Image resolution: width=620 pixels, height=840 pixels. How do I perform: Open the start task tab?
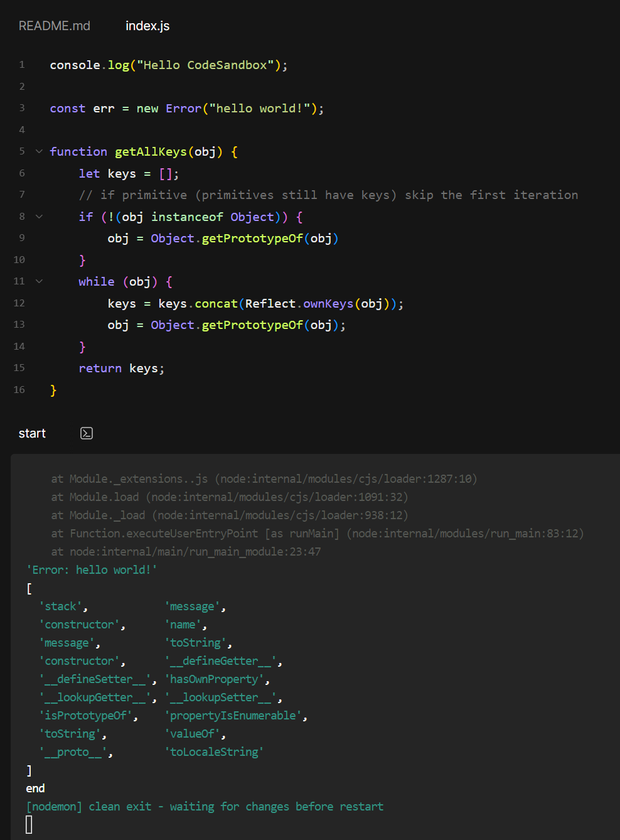click(32, 433)
